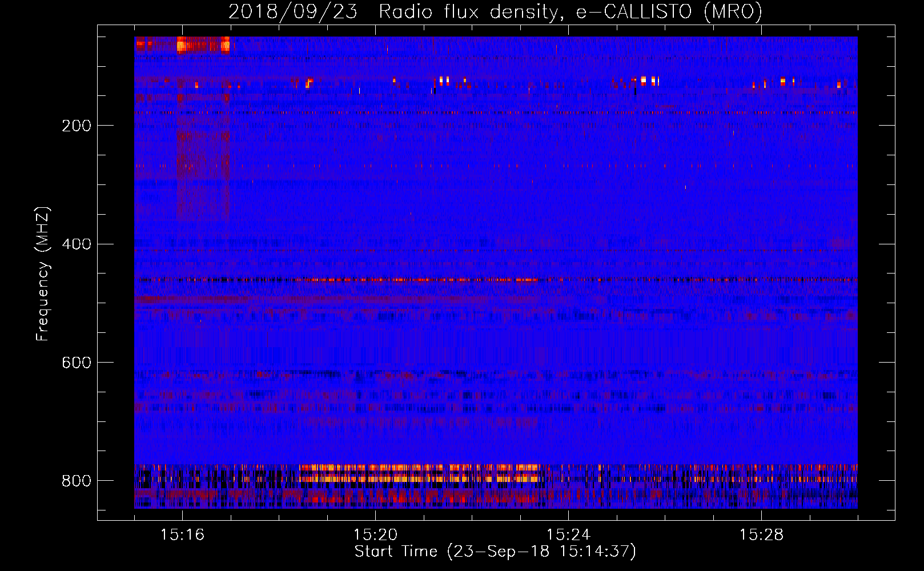Click the plot title '2018/09/23 Radio flux density, e-CALLISTO (MRO)'
924x571 pixels.
click(495, 11)
